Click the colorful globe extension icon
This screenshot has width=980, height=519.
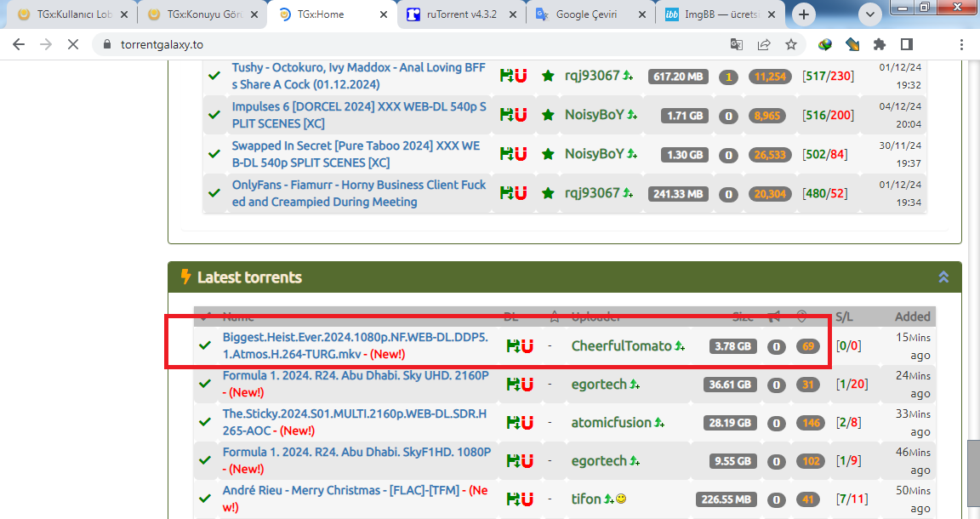825,44
